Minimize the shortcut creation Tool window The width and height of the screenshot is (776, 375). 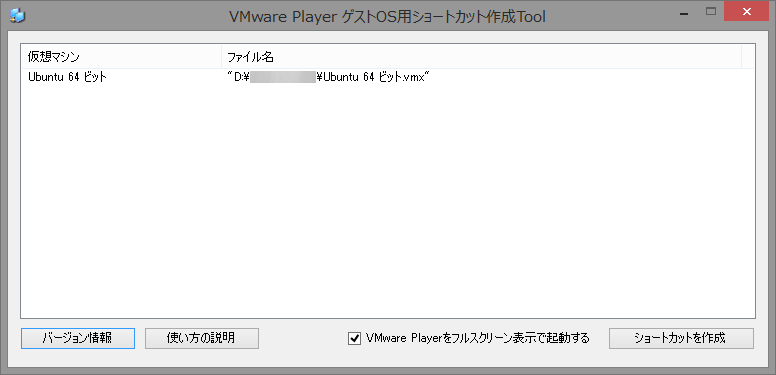tap(684, 13)
